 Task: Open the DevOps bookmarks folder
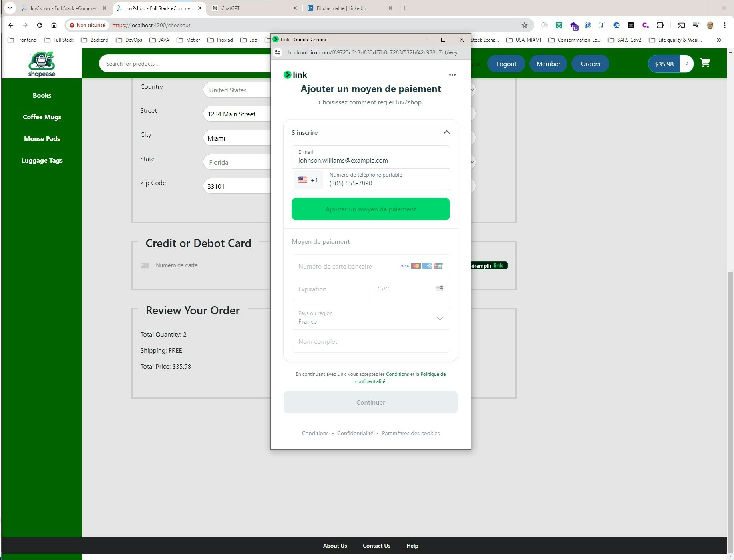tap(129, 40)
